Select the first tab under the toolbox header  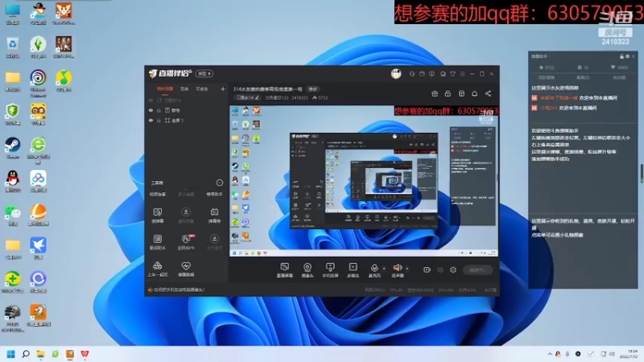point(157,194)
